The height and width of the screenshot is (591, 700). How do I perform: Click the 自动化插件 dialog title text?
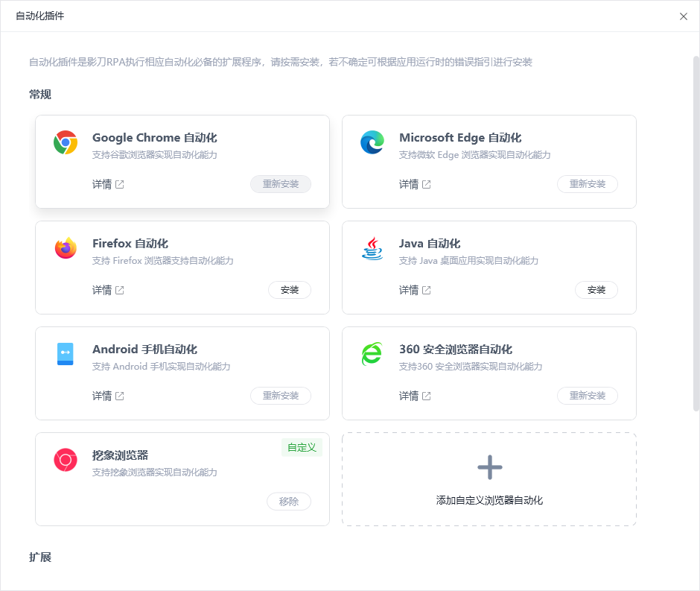(x=39, y=16)
